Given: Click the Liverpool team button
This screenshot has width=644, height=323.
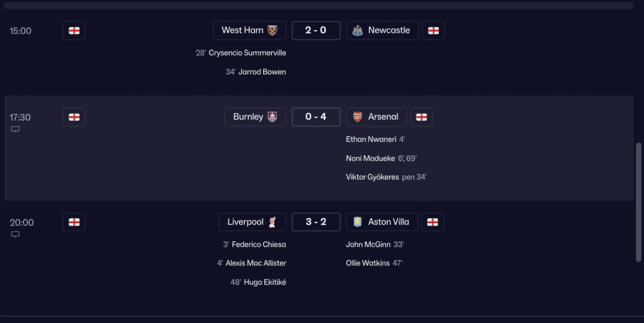Looking at the screenshot, I should (252, 222).
